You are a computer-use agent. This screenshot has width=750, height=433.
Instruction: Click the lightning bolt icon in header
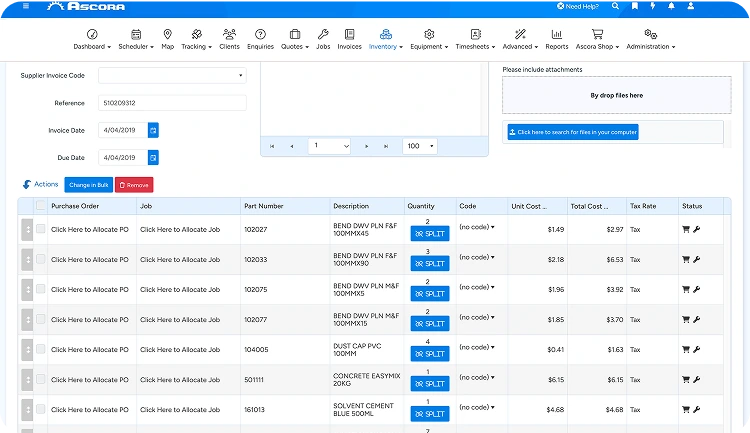coord(653,6)
